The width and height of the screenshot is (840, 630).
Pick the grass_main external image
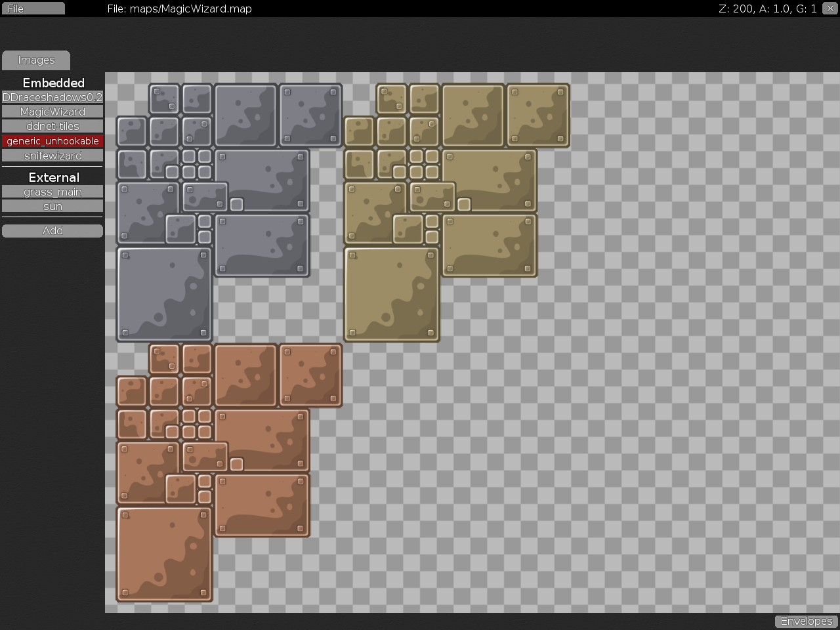pyautogui.click(x=52, y=192)
